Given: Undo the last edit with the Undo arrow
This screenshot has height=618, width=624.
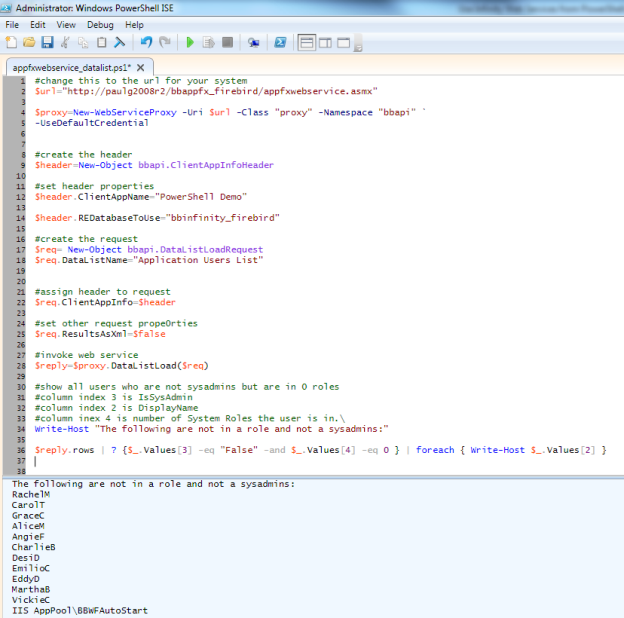Looking at the screenshot, I should click(x=146, y=43).
